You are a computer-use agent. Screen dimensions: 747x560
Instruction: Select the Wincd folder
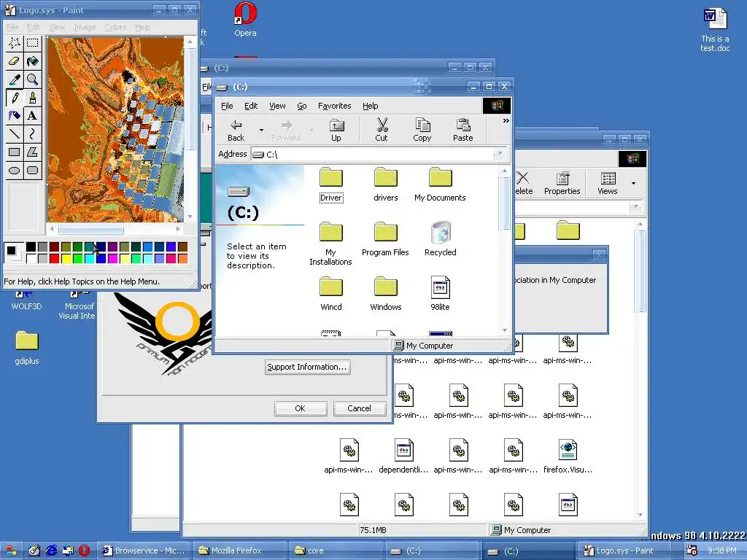(x=331, y=294)
